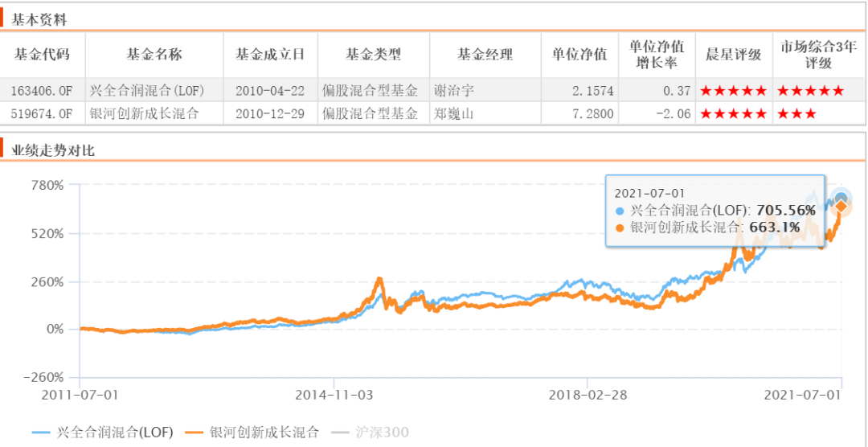The image size is (868, 447).
Task: Click the 市场综合3年评级 column header
Action: 817,55
